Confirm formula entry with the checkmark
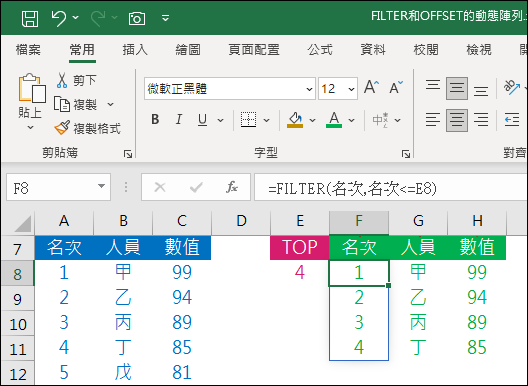This screenshot has height=386, width=528. click(x=196, y=187)
